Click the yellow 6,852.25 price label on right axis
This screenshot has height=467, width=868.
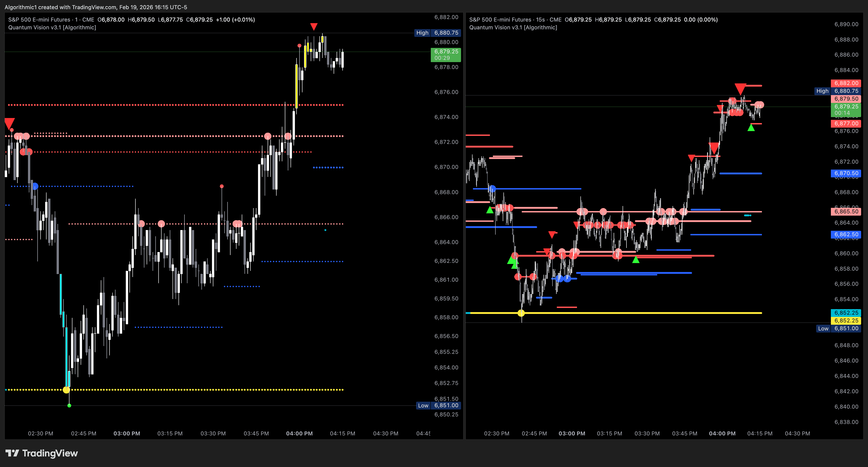click(846, 320)
